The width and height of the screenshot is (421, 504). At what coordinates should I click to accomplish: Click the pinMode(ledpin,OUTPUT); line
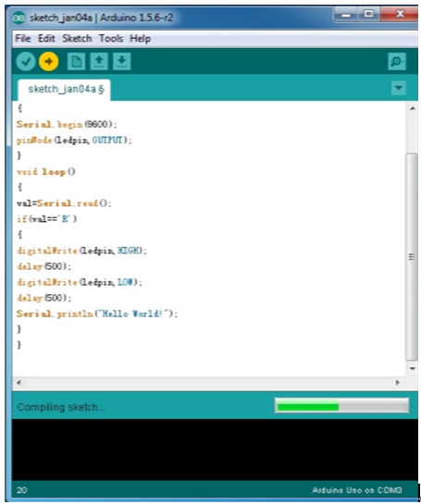tap(74, 141)
